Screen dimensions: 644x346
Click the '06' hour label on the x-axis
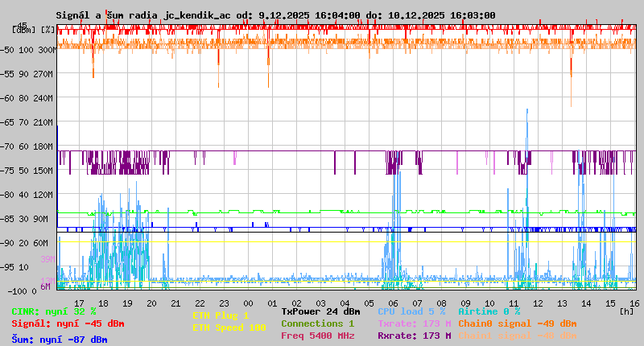(x=393, y=303)
